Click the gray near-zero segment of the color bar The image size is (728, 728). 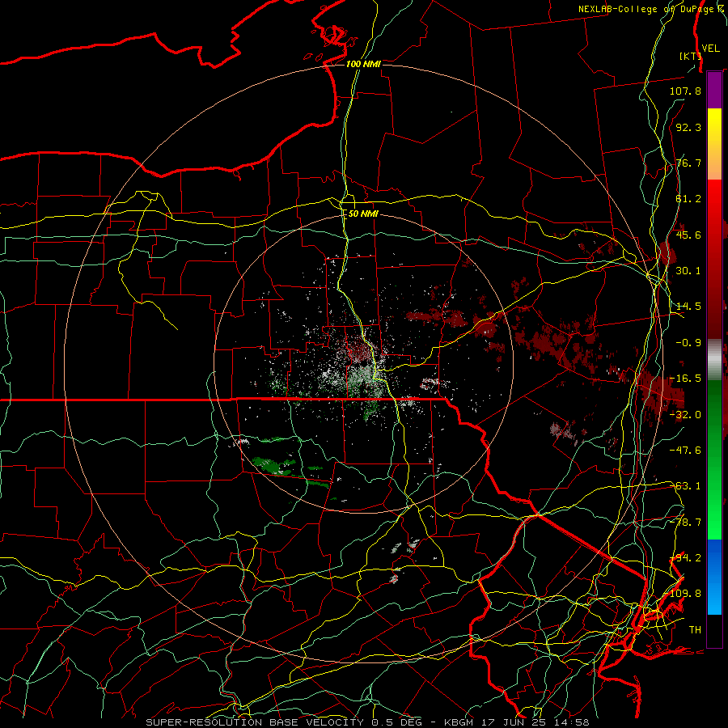pyautogui.click(x=714, y=360)
